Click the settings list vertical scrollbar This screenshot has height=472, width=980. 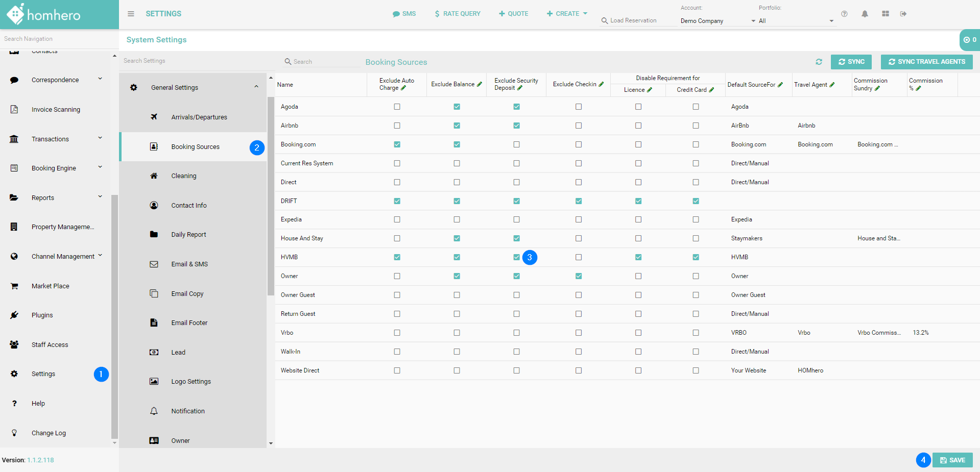(x=271, y=196)
